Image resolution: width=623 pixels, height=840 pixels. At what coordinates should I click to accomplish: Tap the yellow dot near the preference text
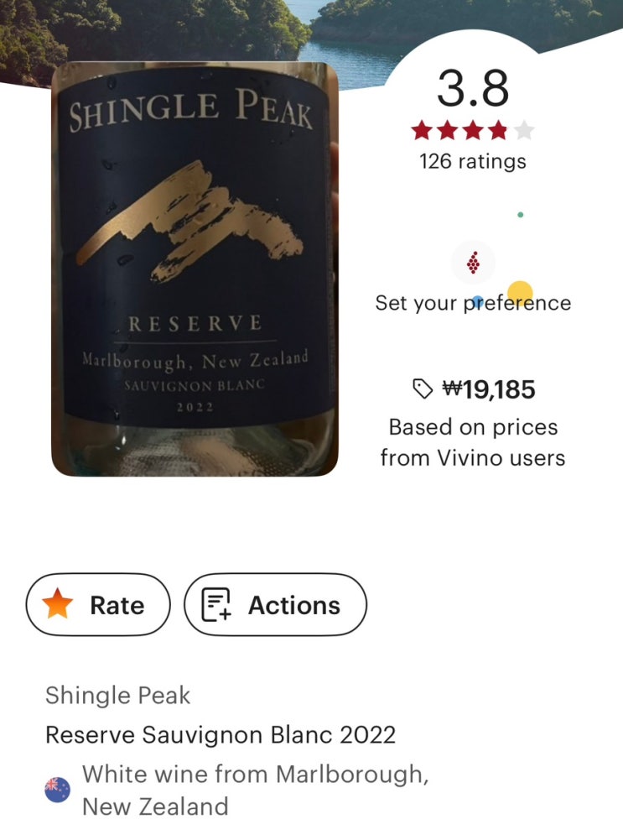[x=520, y=294]
